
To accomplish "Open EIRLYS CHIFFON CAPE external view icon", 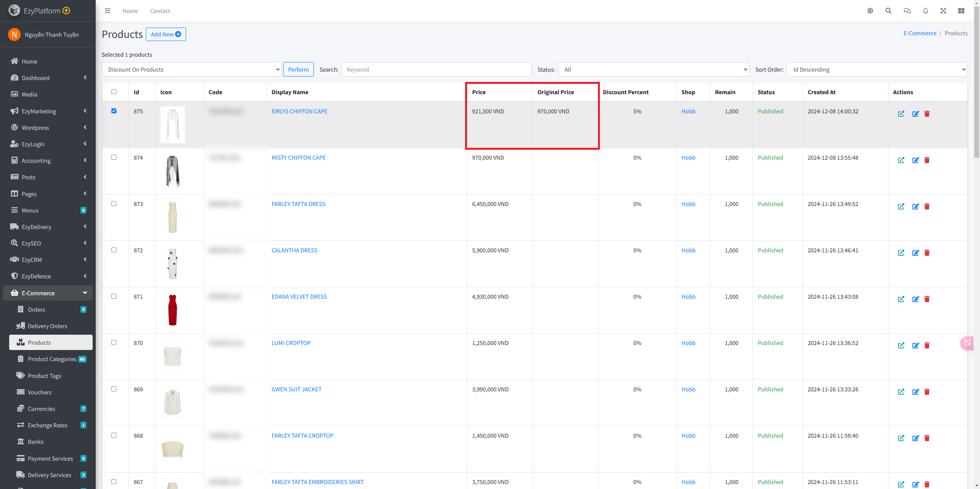I will pos(901,114).
